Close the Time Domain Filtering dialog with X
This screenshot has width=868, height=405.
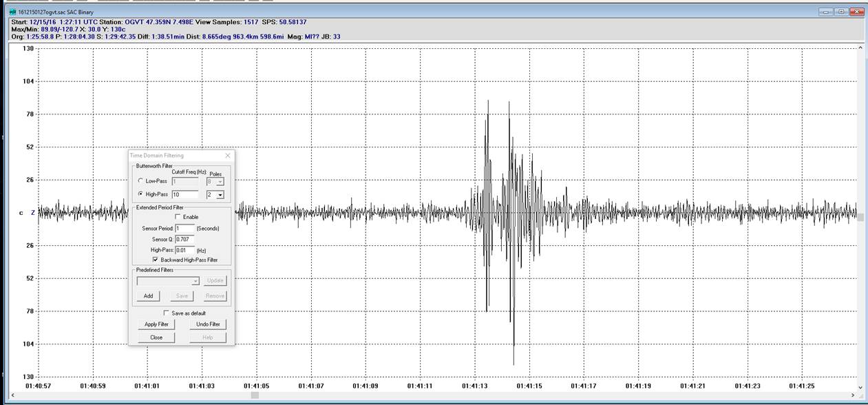coord(228,156)
